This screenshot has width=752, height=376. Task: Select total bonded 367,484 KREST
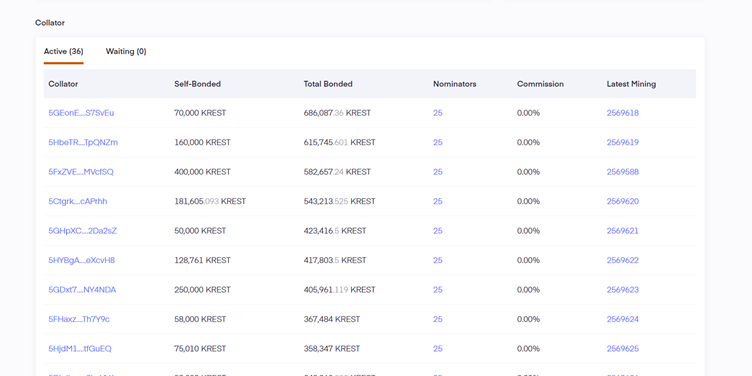332,319
